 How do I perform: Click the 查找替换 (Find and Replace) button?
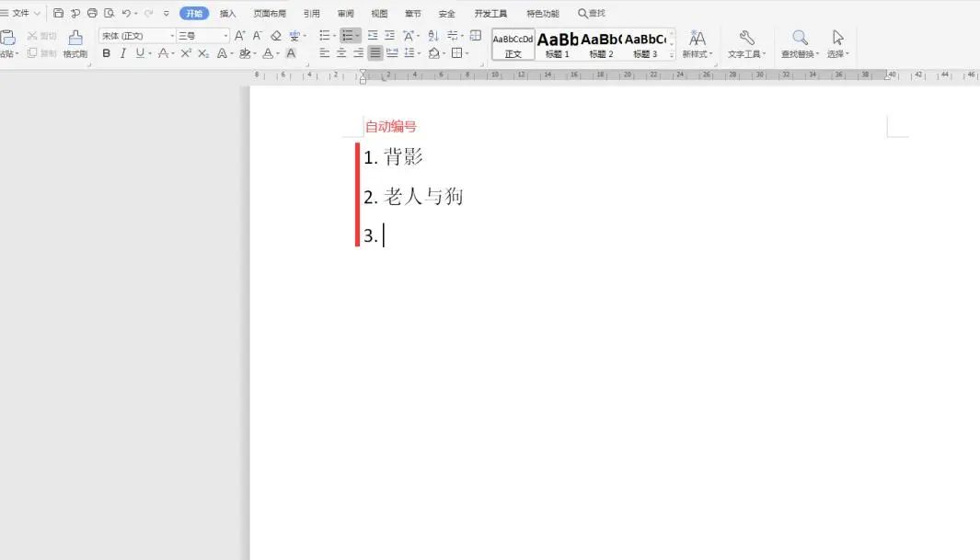(x=801, y=43)
